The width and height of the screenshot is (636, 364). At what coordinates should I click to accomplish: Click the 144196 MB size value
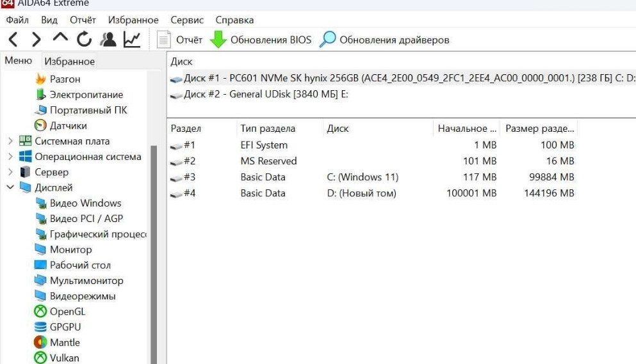coord(549,193)
